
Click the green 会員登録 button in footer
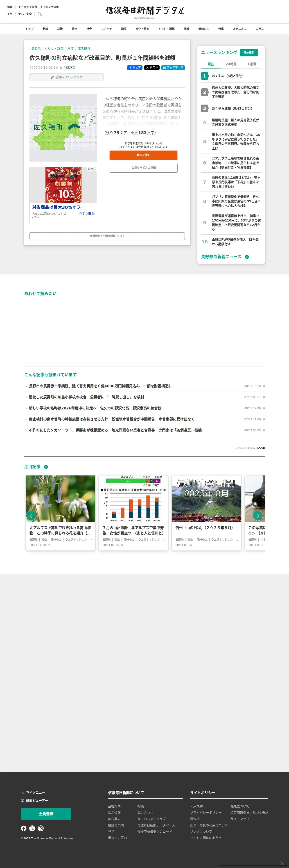pyautogui.click(x=46, y=814)
